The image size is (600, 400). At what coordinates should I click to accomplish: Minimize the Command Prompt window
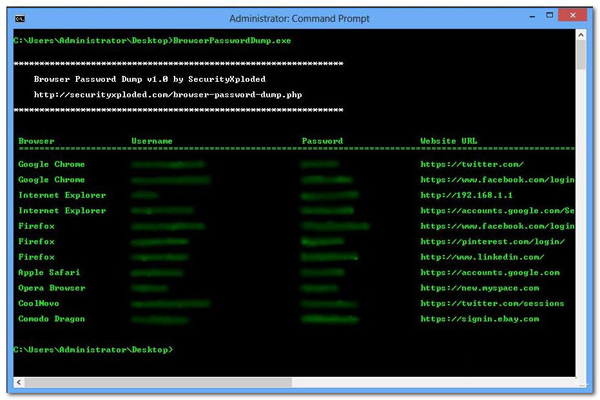pos(532,17)
